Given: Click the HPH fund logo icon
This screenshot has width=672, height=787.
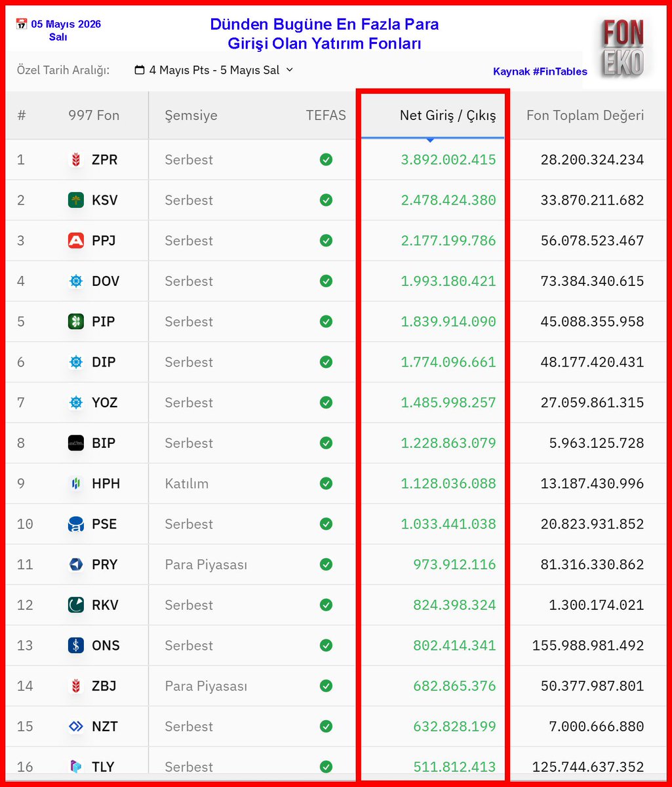Looking at the screenshot, I should click(76, 483).
